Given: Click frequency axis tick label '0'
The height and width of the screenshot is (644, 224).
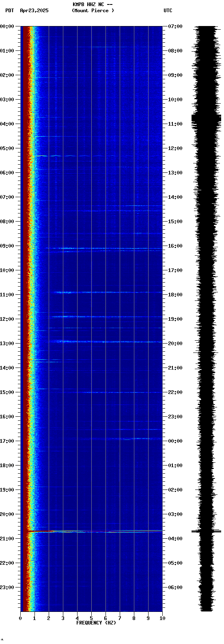Looking at the screenshot, I should point(20,618).
